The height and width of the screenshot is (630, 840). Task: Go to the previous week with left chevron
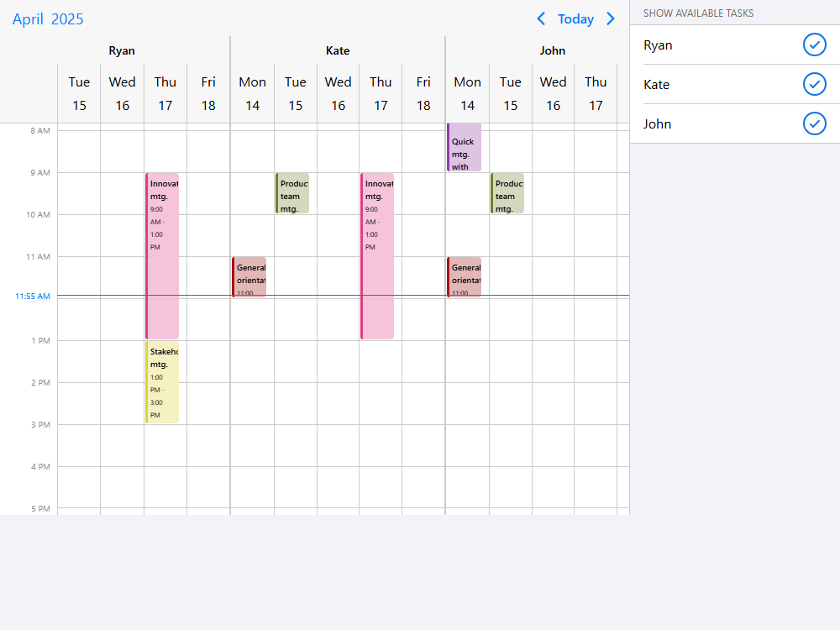coord(541,19)
